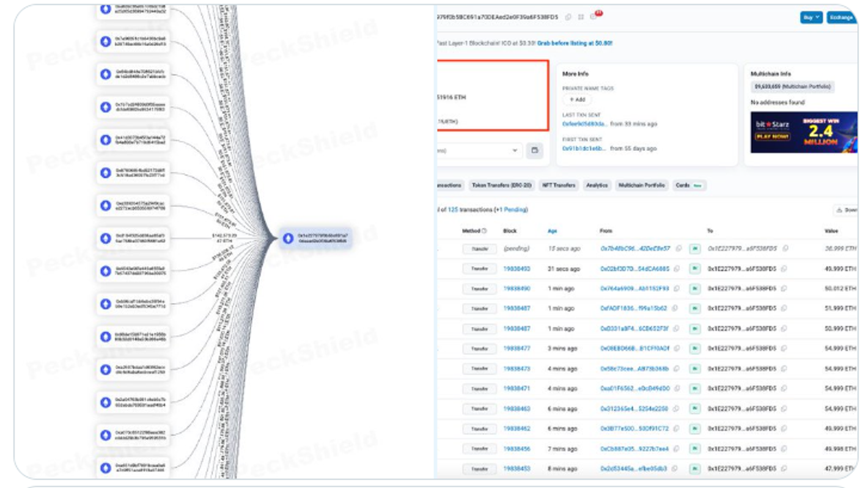Open block 19838490 link
The height and width of the screenshot is (488, 868).
(517, 288)
